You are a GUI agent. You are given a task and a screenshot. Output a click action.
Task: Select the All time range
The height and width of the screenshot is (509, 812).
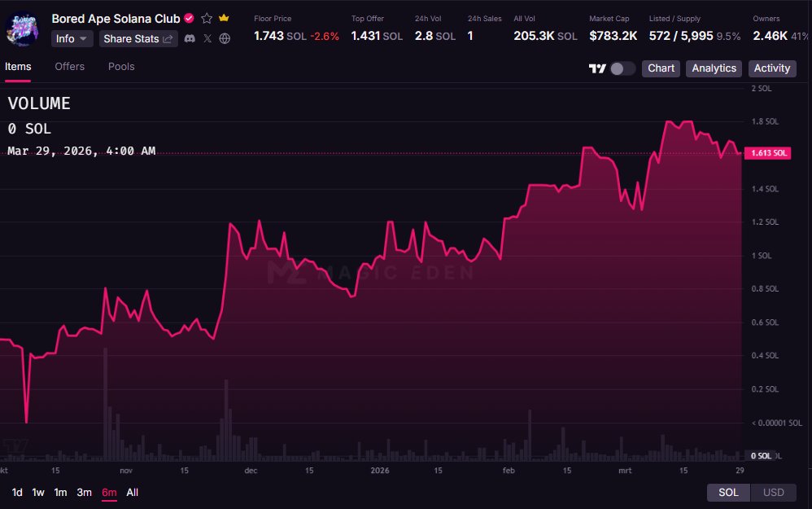(x=132, y=493)
